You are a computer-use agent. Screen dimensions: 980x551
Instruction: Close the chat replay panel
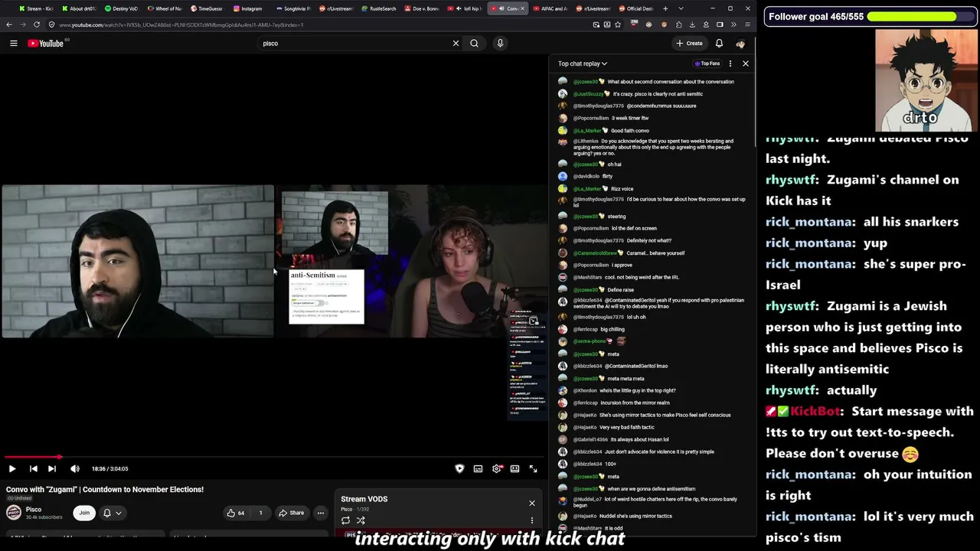tap(746, 64)
